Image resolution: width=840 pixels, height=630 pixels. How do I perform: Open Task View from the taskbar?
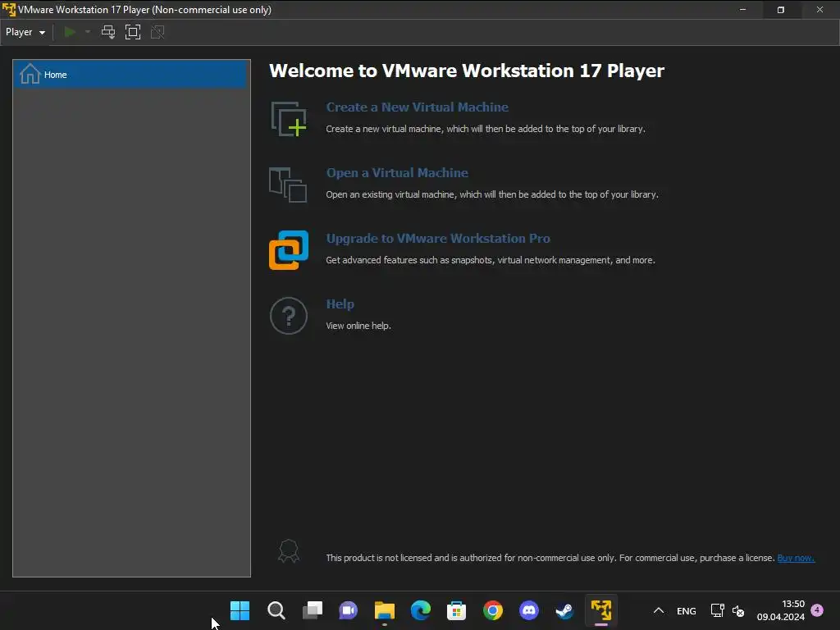click(313, 610)
